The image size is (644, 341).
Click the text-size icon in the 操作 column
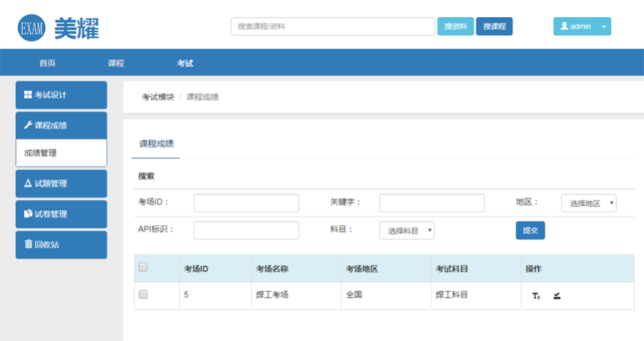click(x=536, y=295)
